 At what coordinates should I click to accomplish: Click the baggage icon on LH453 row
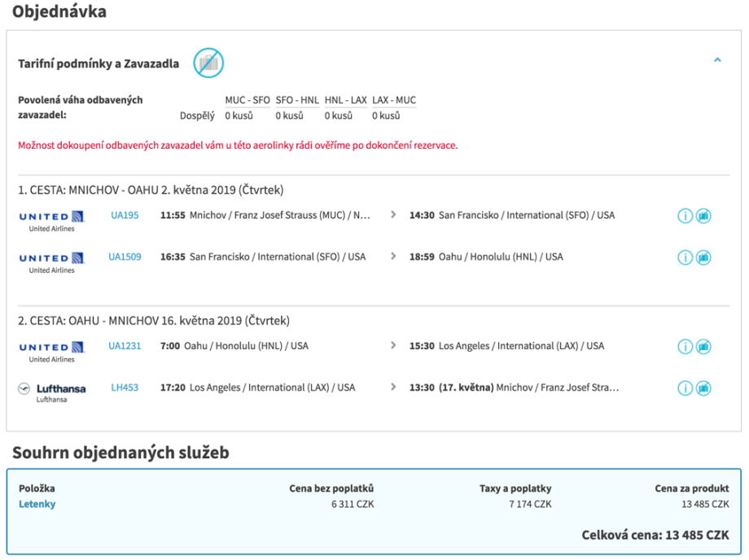pyautogui.click(x=703, y=388)
